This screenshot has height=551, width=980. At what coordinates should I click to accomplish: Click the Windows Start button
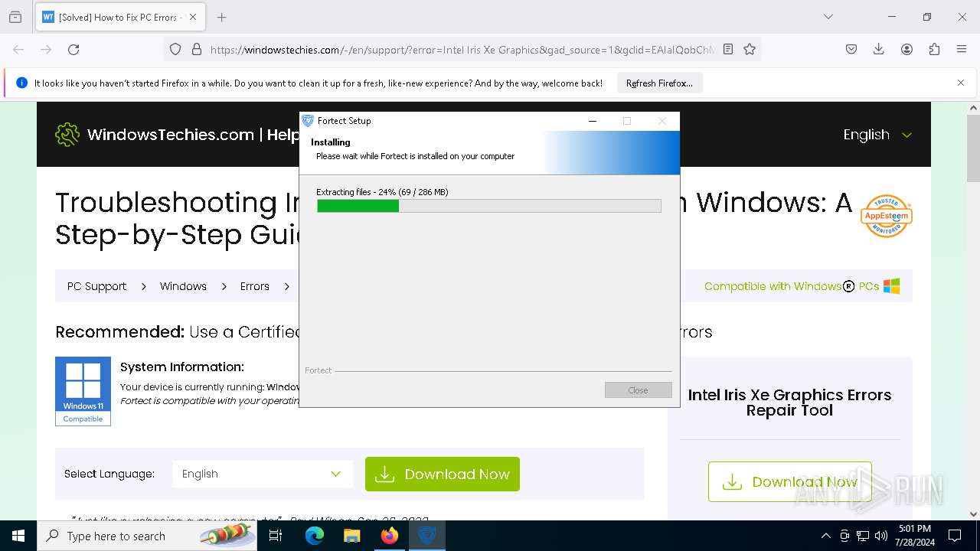coord(18,536)
